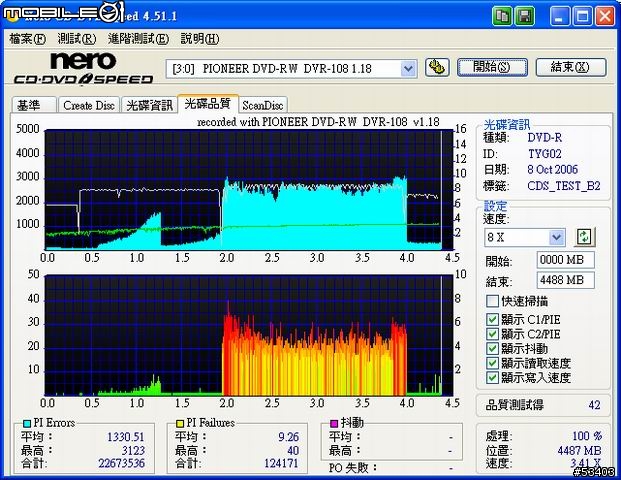The width and height of the screenshot is (621, 480).
Task: Click the 開始 0000 MB input field
Action: point(566,260)
